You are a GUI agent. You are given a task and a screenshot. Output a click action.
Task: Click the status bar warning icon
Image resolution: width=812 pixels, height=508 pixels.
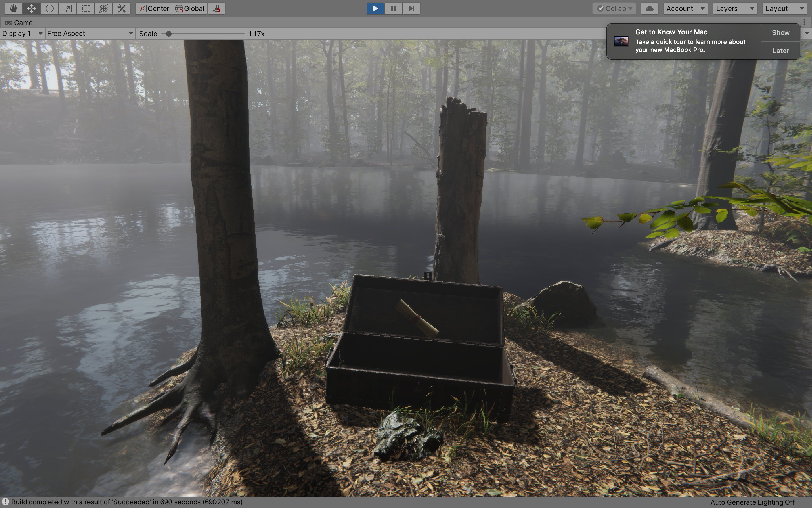[x=5, y=502]
